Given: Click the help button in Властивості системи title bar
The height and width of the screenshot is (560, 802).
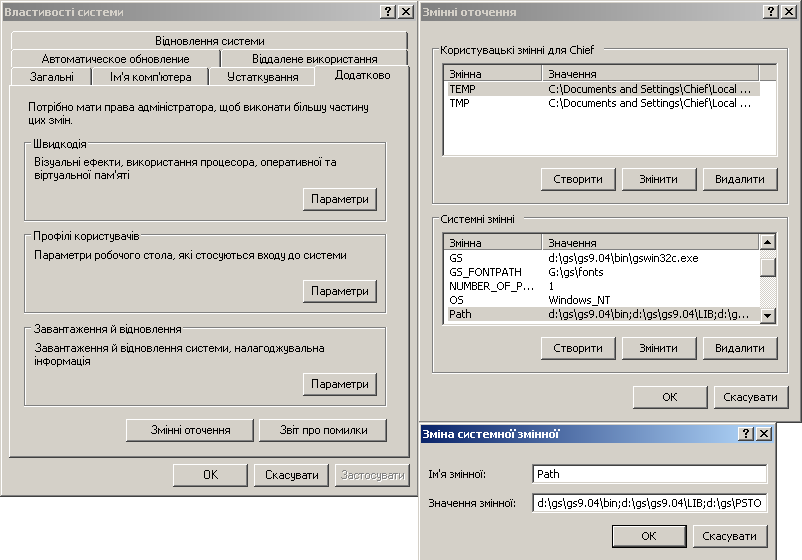Looking at the screenshot, I should coord(388,12).
